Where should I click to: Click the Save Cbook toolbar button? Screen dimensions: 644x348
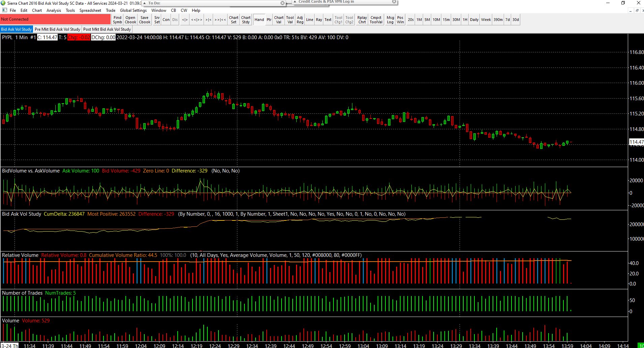tap(145, 20)
